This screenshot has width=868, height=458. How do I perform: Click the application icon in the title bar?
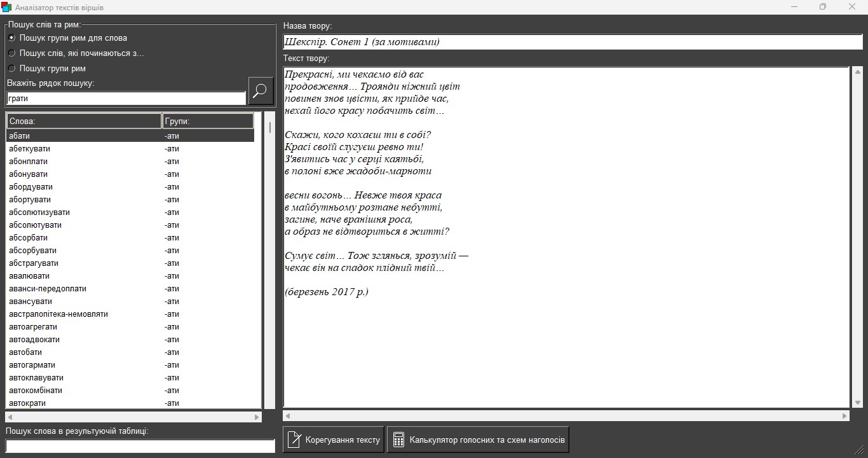pos(7,7)
